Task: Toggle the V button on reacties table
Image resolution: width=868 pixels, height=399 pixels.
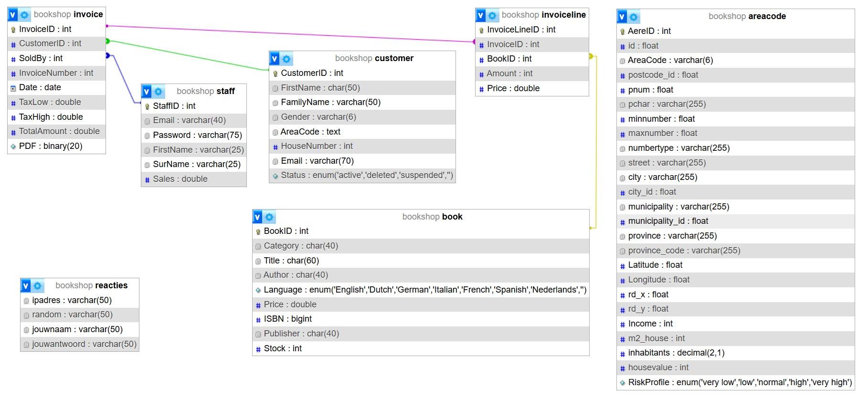Action: pos(26,286)
